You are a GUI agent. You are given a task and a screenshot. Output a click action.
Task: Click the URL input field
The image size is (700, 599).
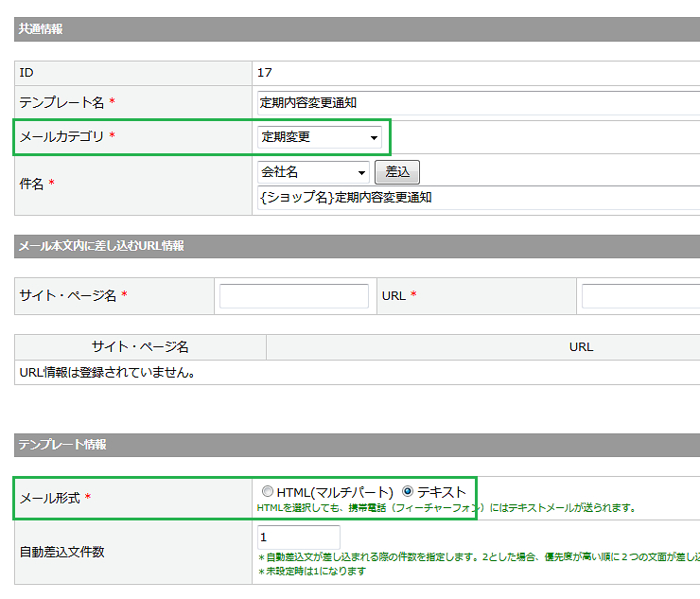pyautogui.click(x=640, y=296)
